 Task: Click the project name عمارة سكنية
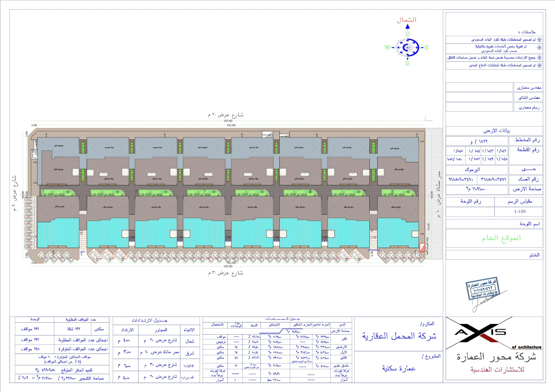[x=399, y=368]
